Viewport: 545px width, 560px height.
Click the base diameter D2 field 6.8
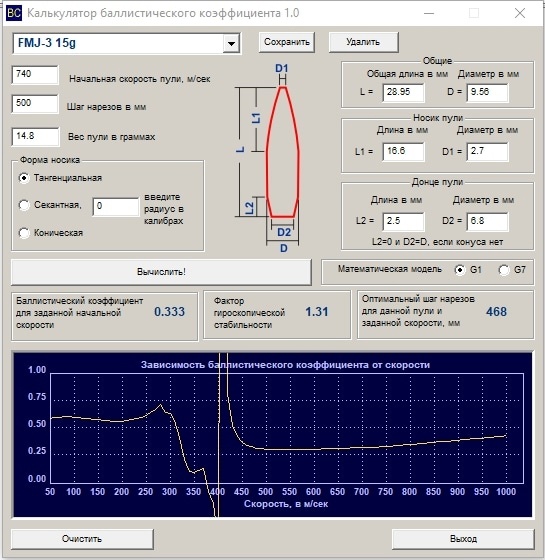coord(487,221)
